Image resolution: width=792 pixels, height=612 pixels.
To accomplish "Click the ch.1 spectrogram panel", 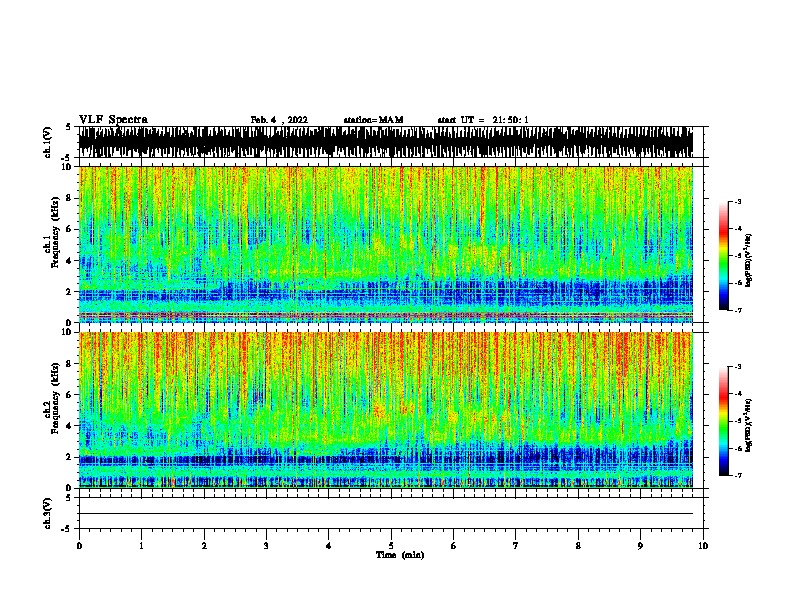I will [x=386, y=244].
